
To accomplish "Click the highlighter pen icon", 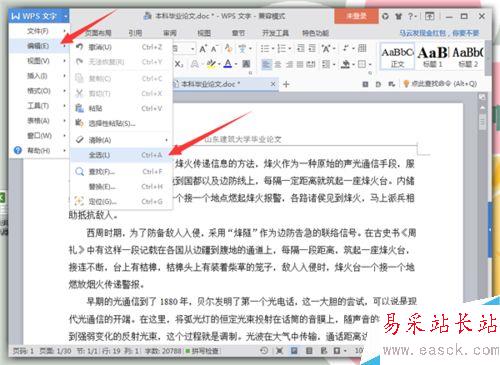I will coord(211,64).
